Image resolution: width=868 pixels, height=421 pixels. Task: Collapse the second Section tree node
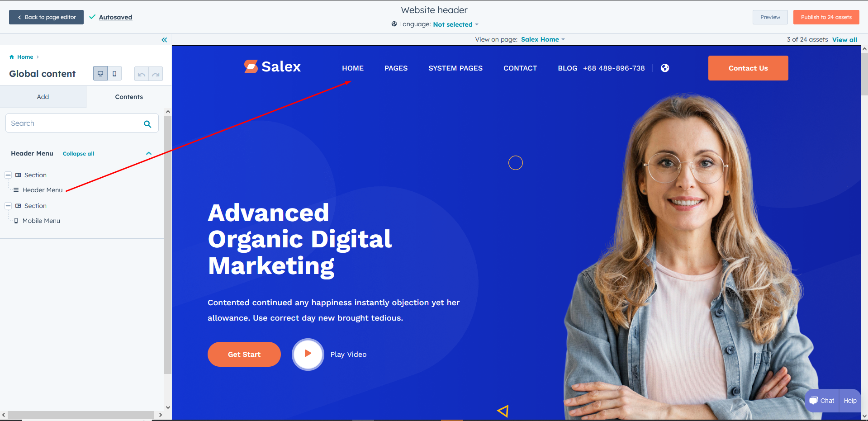coord(8,206)
